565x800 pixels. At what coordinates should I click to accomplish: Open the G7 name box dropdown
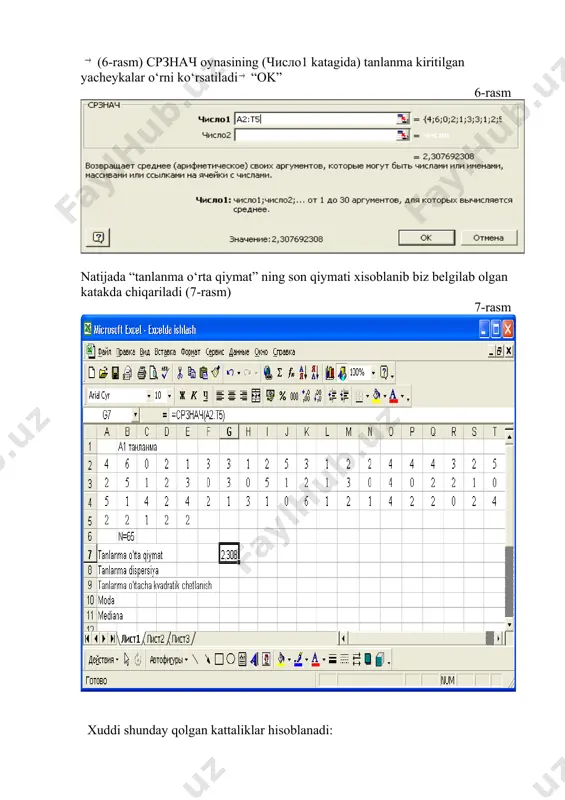click(x=135, y=415)
